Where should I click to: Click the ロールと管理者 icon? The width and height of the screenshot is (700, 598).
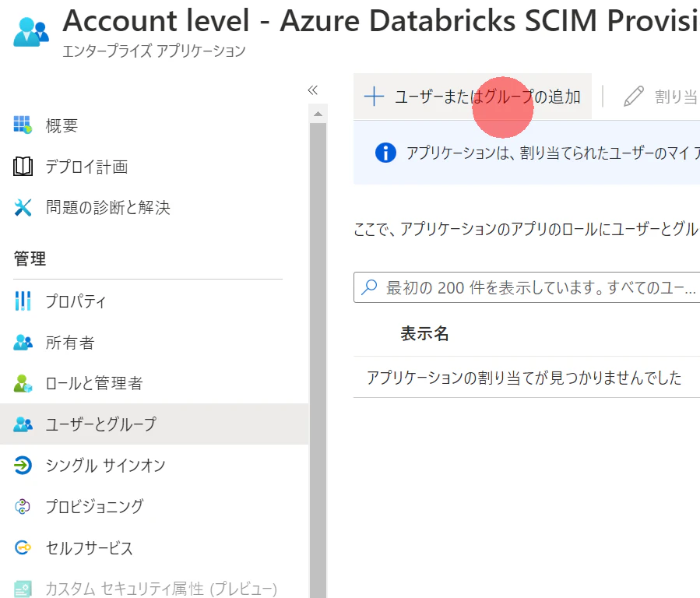click(x=23, y=384)
